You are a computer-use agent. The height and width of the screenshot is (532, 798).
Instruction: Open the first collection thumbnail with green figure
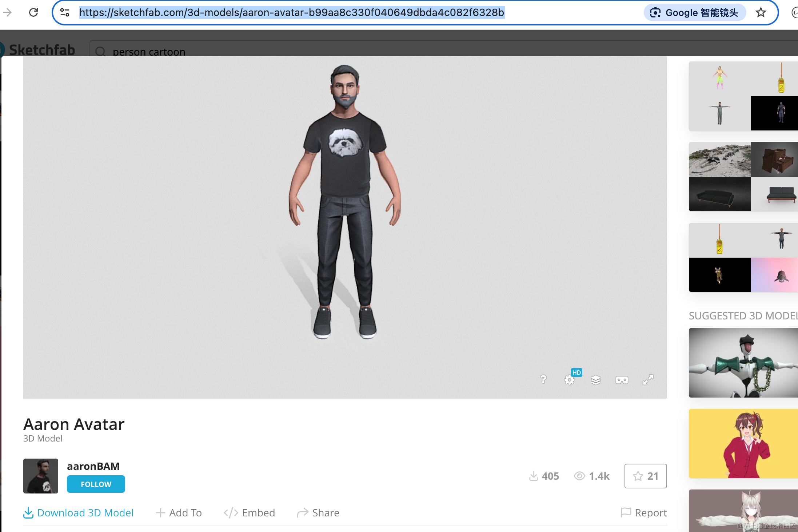[x=719, y=78]
